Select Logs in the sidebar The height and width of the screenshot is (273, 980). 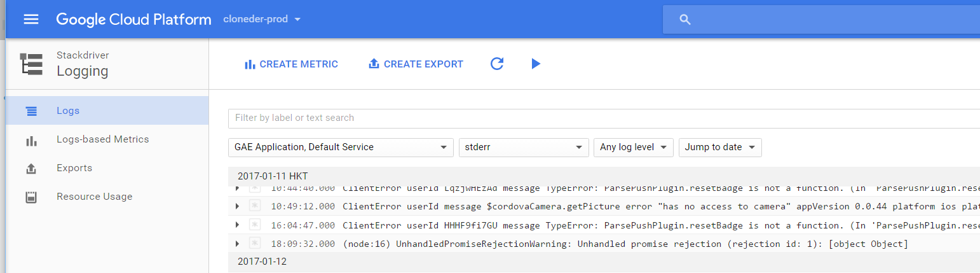pos(107,111)
